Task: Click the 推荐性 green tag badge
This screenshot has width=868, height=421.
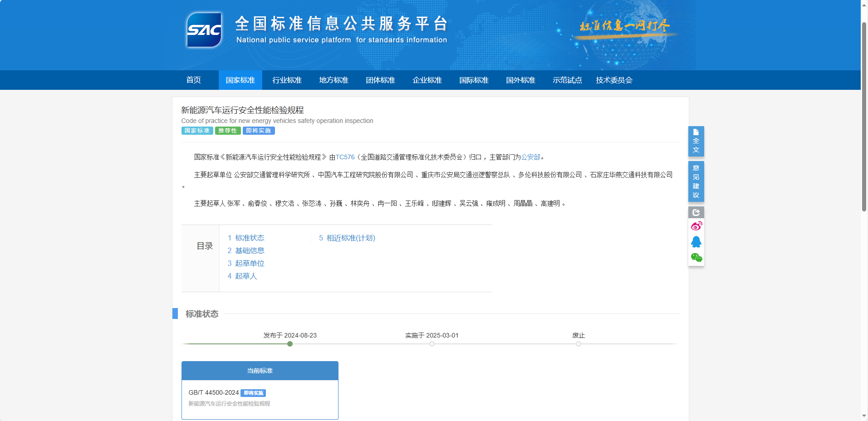Action: [x=228, y=131]
